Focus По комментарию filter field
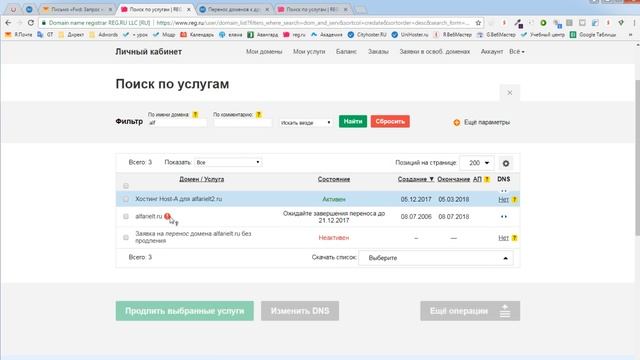640x360 pixels. click(x=242, y=122)
